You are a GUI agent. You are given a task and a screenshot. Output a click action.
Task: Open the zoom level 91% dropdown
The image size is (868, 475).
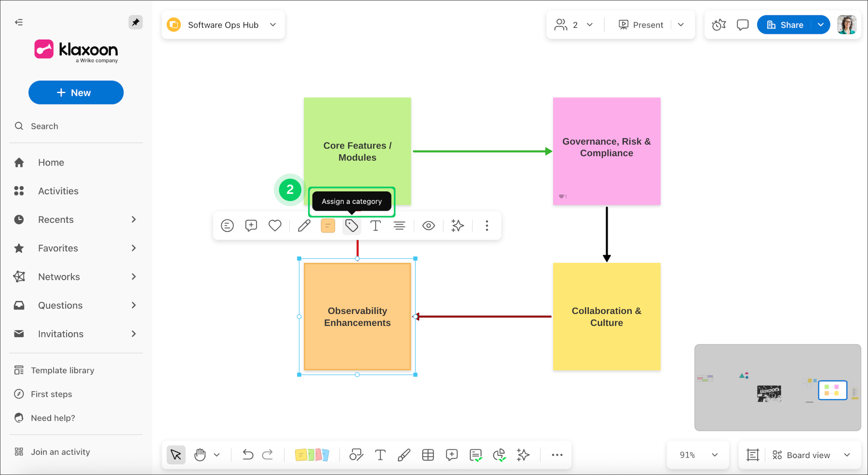click(698, 455)
